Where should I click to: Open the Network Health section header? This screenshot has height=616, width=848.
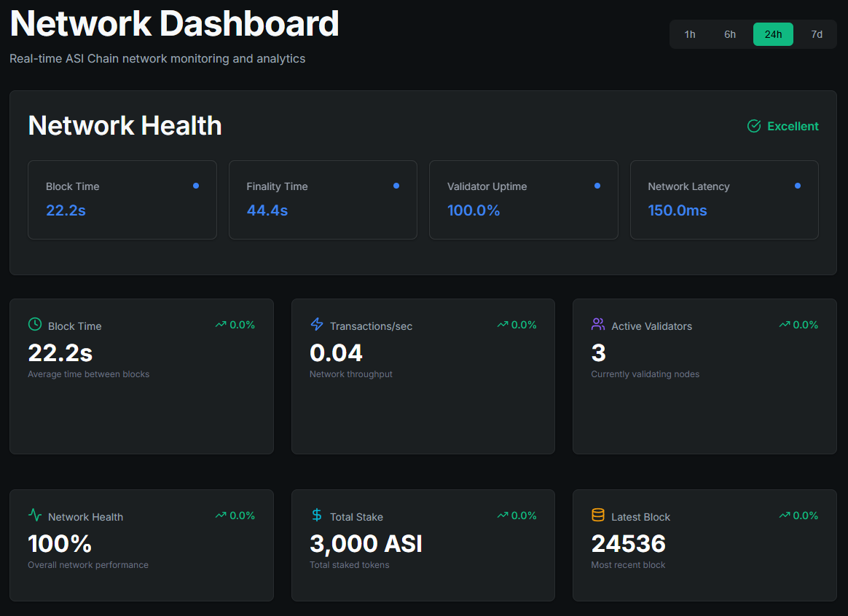coord(125,125)
